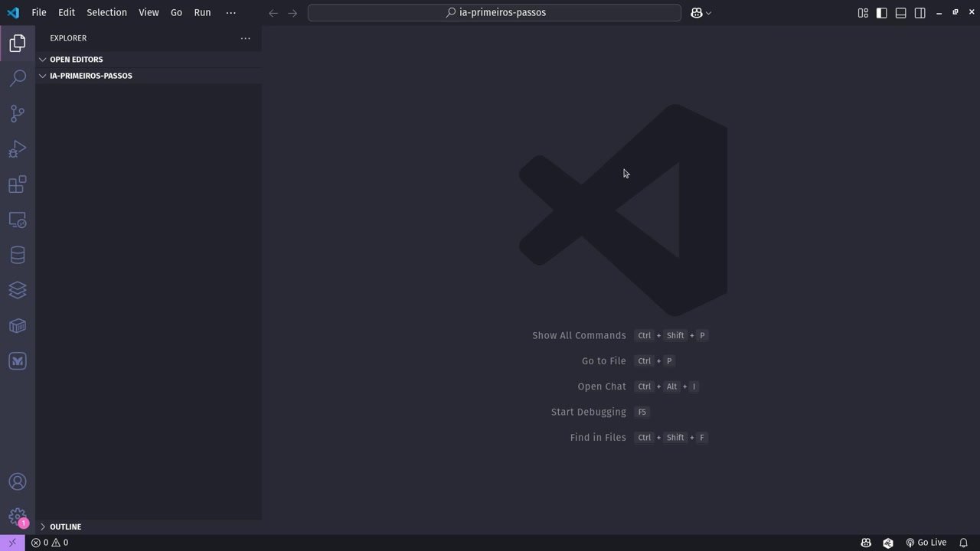
Task: Go back with the left arrow
Action: (x=273, y=13)
